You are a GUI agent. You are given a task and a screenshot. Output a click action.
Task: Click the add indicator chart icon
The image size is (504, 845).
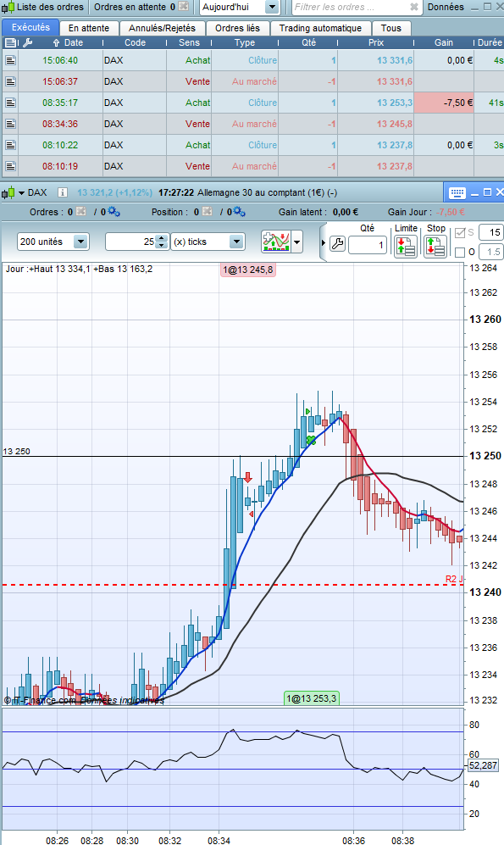pos(275,241)
